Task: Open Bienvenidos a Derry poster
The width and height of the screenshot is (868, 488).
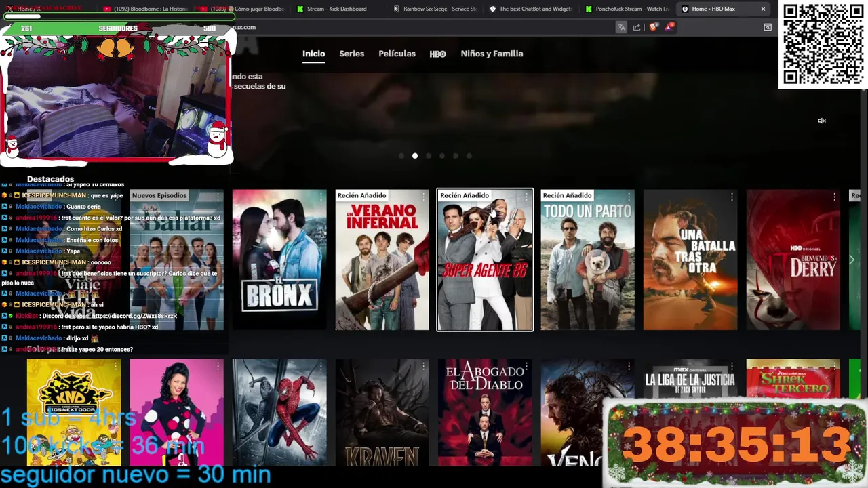Action: 793,260
